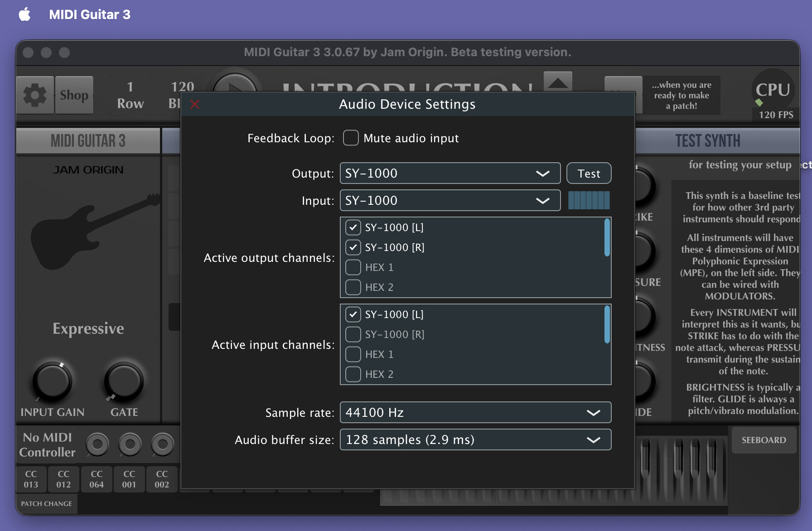812x531 pixels.
Task: Click the up arrow above the dialog
Action: click(558, 82)
